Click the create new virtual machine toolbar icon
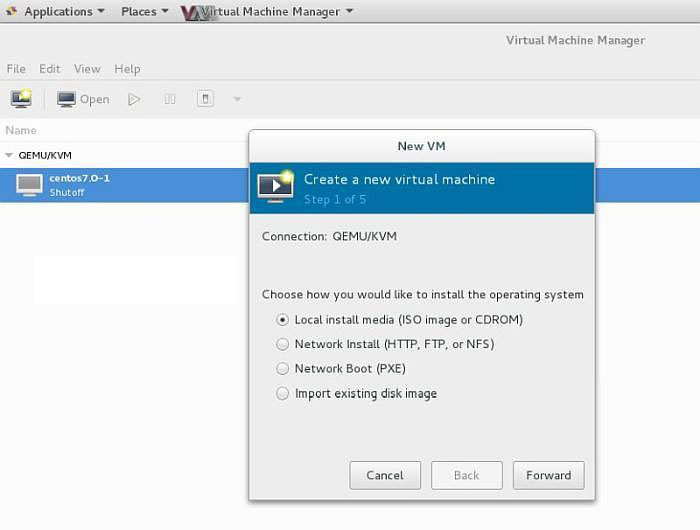Viewport: 700px width, 530px height. (x=21, y=99)
